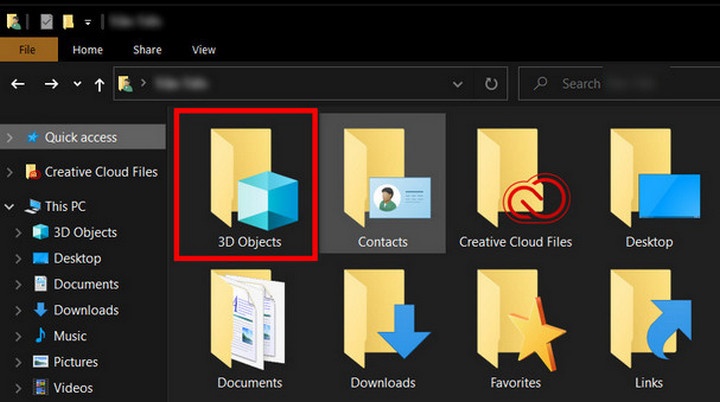Click the user folder icon in title bar
This screenshot has width=720, height=402.
click(13, 21)
